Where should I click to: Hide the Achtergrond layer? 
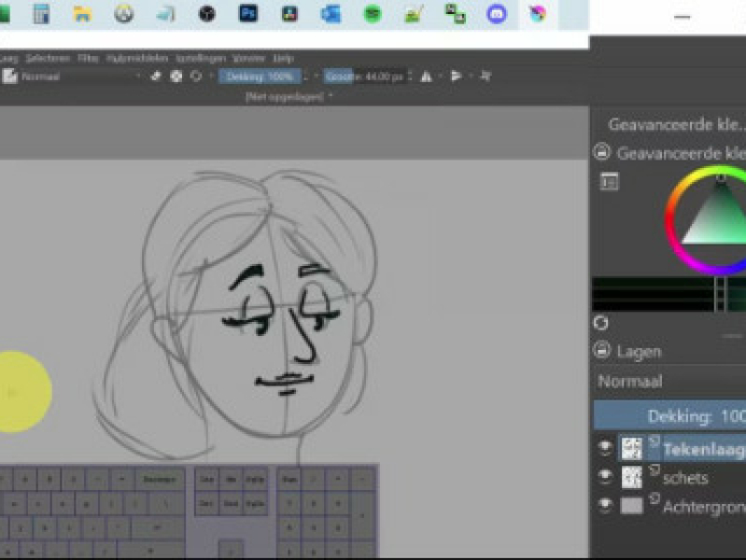[605, 505]
